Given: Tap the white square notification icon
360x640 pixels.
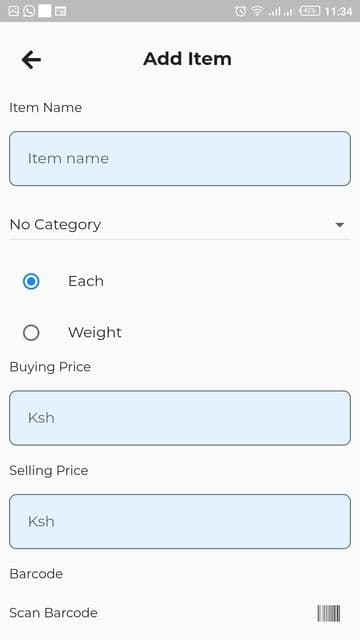Looking at the screenshot, I should coord(45,11).
